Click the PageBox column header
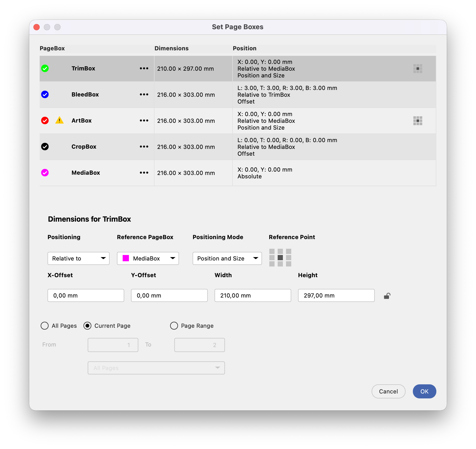Viewport: 476px width, 449px height. (52, 48)
